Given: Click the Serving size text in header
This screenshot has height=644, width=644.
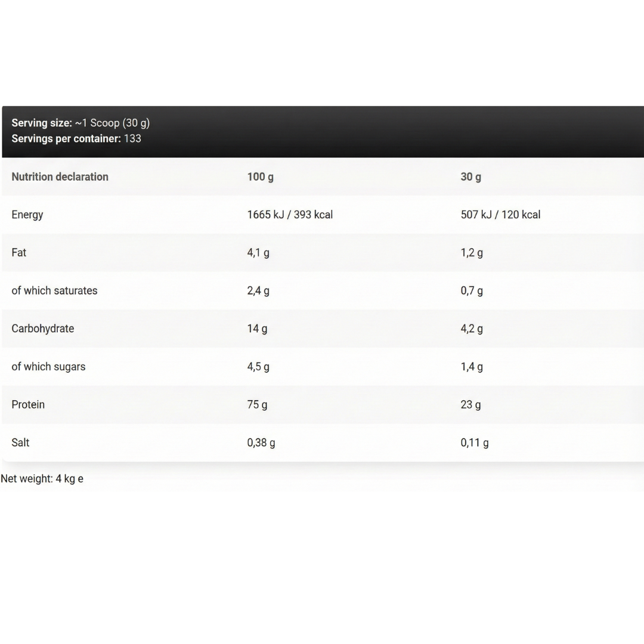Looking at the screenshot, I should coord(80,123).
